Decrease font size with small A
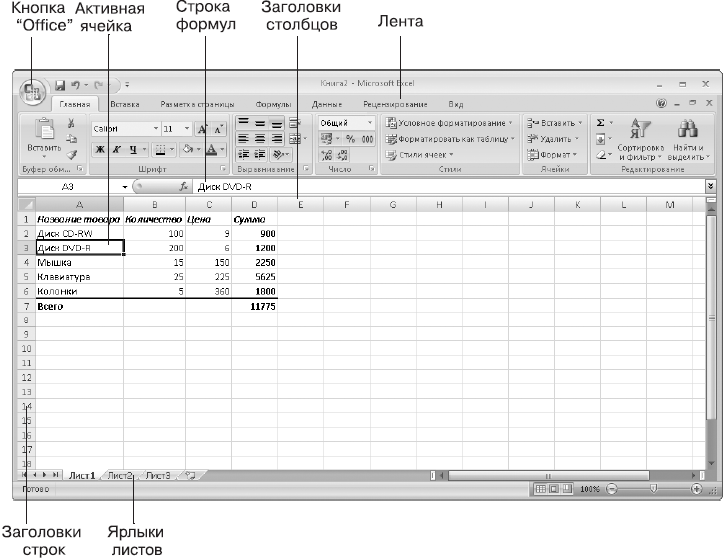The height and width of the screenshot is (560, 723). 218,129
